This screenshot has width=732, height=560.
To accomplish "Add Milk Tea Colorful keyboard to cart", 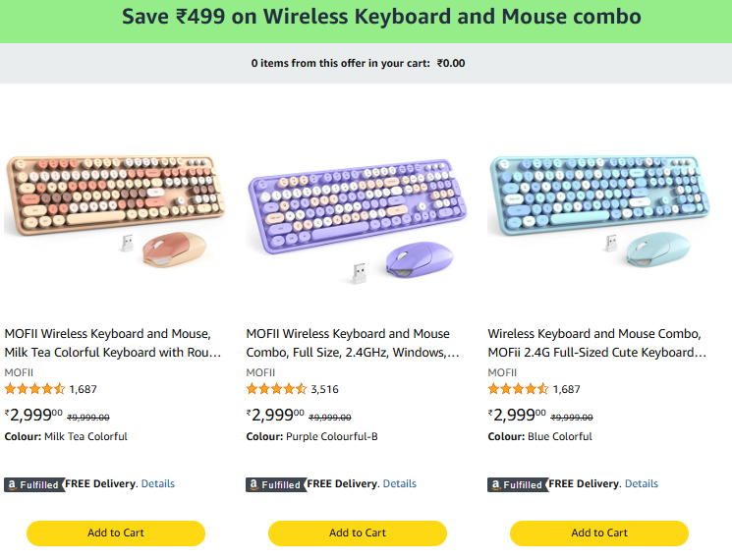I will [116, 532].
